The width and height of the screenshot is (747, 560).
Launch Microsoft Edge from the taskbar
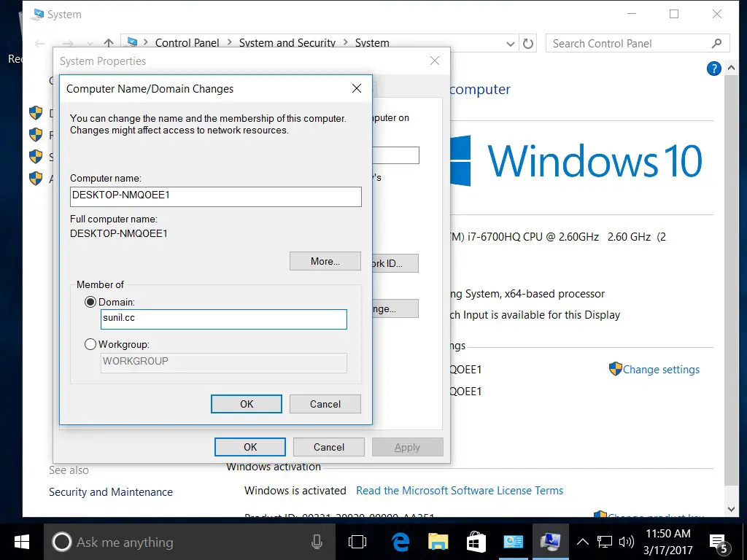point(400,542)
